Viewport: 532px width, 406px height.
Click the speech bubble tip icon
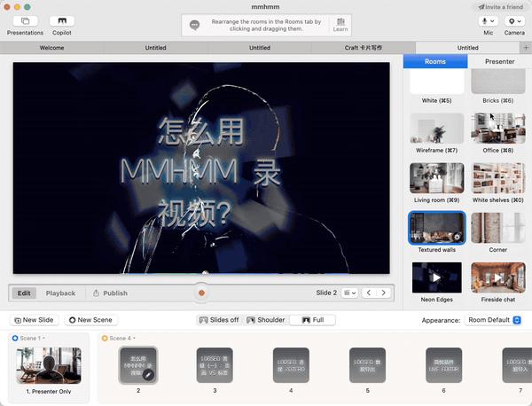[x=194, y=25]
